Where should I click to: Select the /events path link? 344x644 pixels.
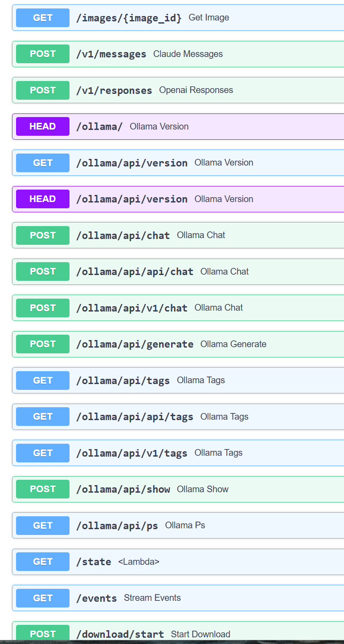pos(97,598)
